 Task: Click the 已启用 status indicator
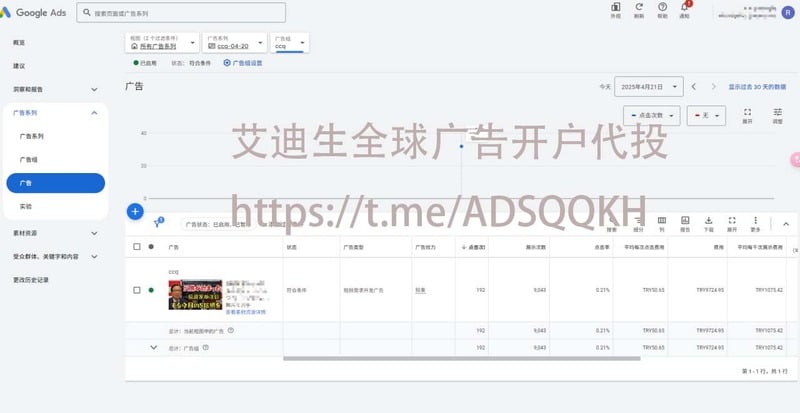pos(145,63)
